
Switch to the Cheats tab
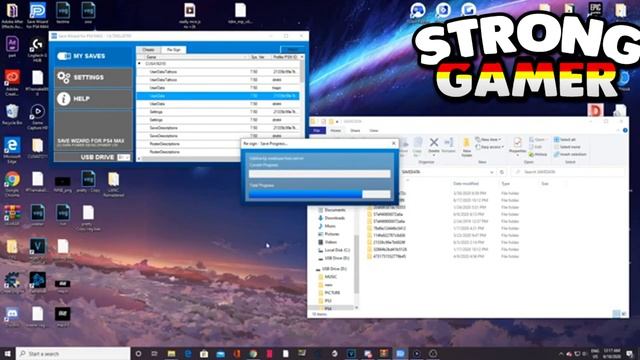(149, 50)
